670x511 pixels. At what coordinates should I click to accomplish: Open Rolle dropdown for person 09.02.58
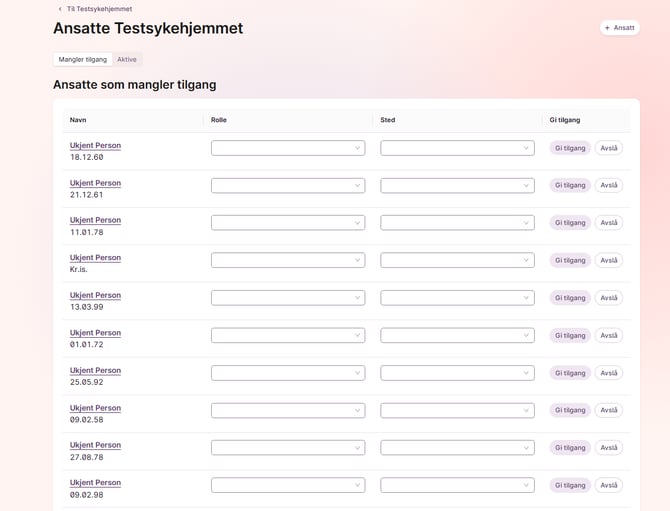(x=288, y=410)
